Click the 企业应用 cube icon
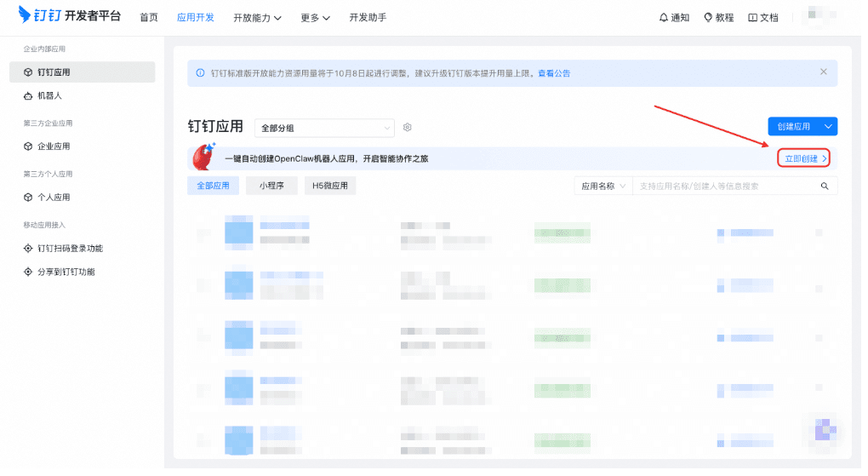 pos(28,147)
